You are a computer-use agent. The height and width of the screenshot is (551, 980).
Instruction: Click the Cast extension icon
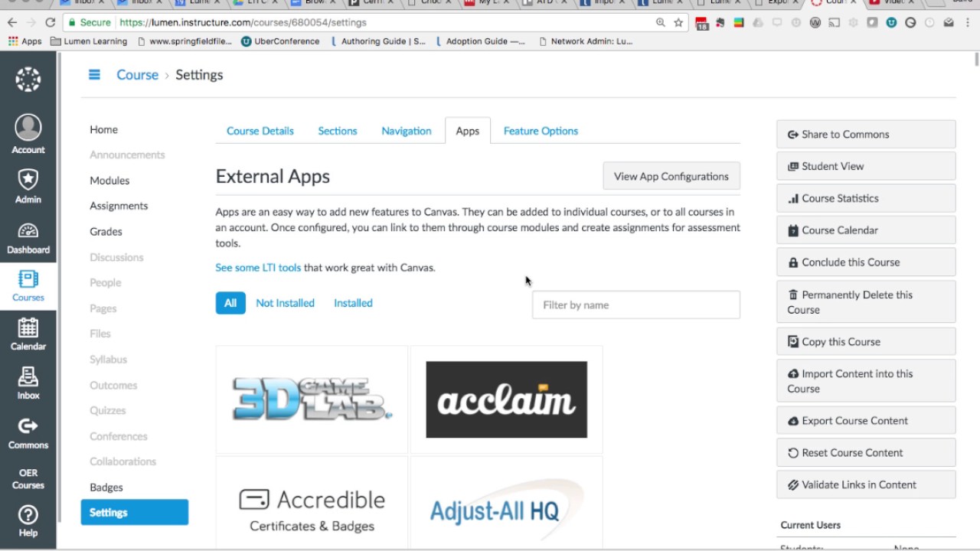834,23
